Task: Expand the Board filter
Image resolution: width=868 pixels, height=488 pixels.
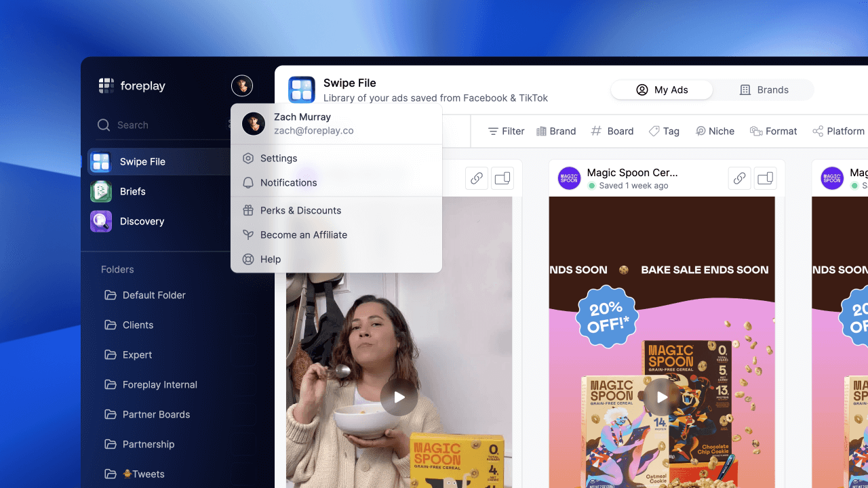Action: click(x=612, y=131)
